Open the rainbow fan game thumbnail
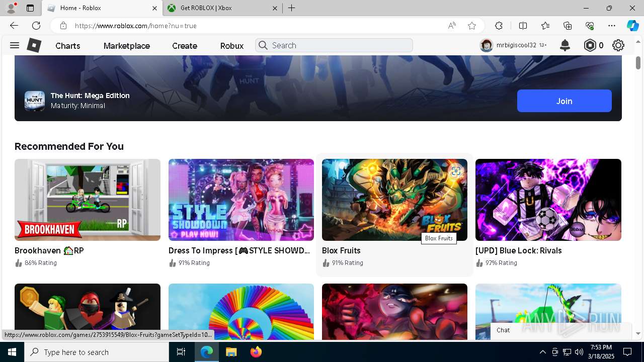Image resolution: width=644 pixels, height=362 pixels. click(241, 312)
